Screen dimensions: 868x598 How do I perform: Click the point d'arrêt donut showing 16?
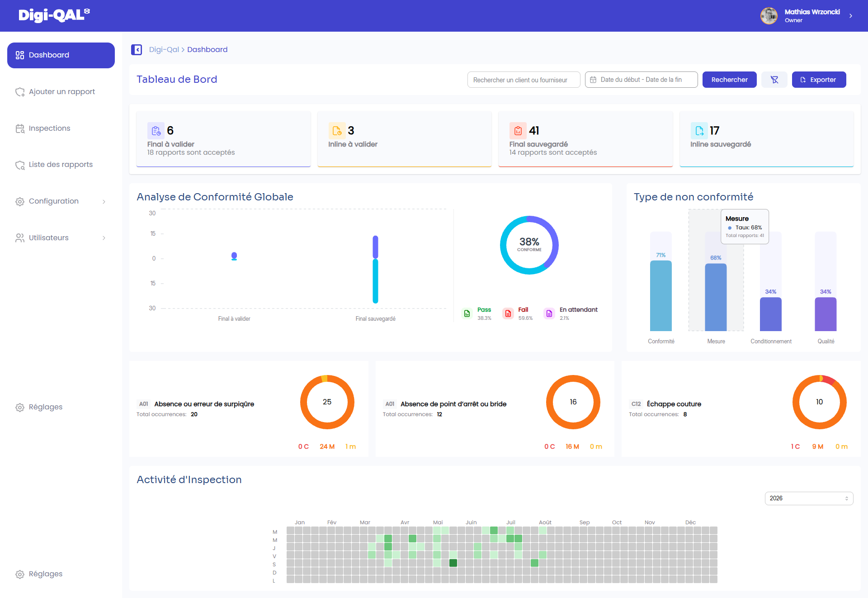[x=573, y=402]
